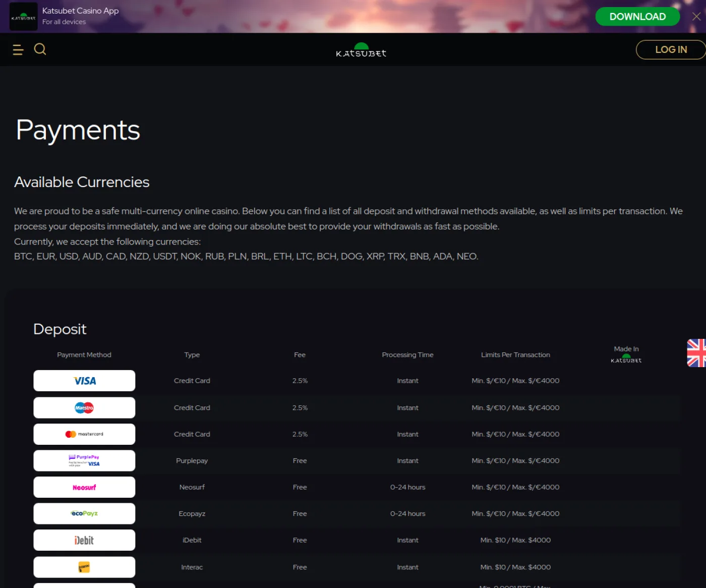
Task: Click the search magnifier icon
Action: (40, 49)
